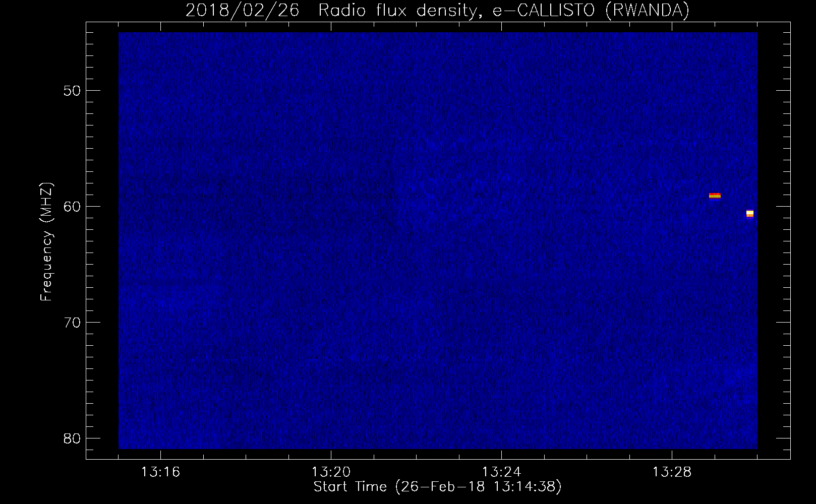Click the 13:28 time tick label

point(672,472)
